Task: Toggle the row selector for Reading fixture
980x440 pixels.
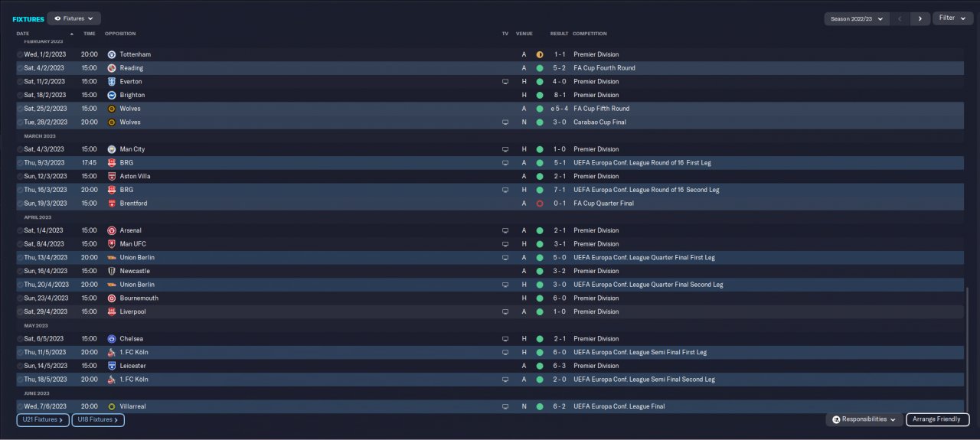Action: point(20,68)
